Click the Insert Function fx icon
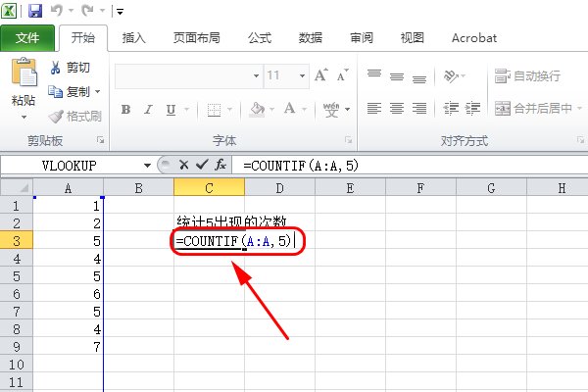 tap(220, 165)
